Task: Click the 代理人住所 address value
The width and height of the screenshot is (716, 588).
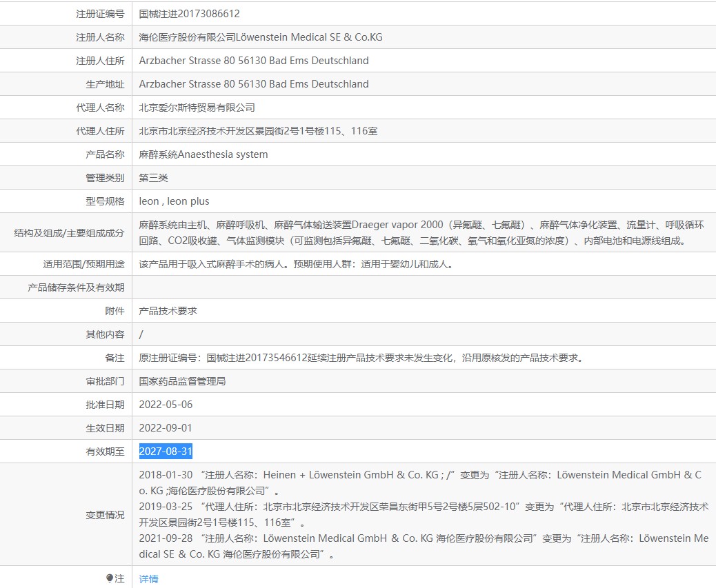Action: 258,131
